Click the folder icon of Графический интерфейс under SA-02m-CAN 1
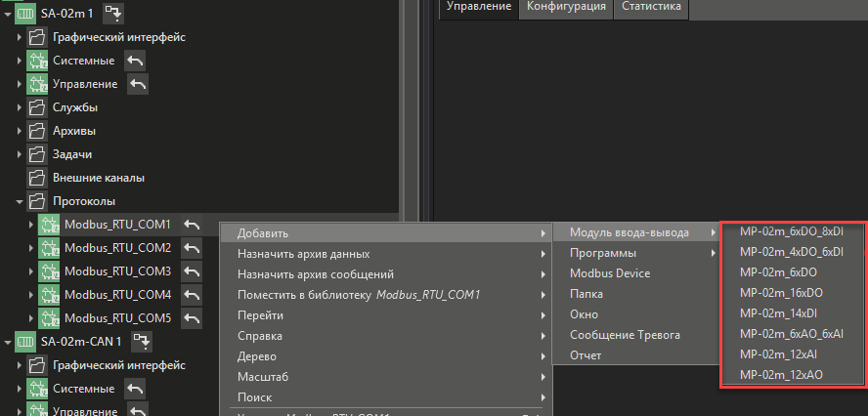This screenshot has height=416, width=868. (36, 365)
